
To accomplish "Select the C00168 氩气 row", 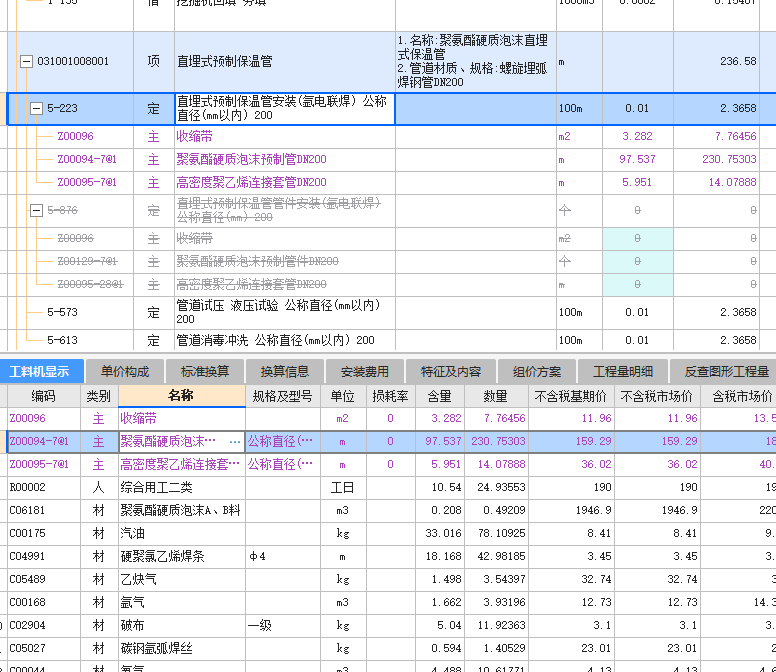I will click(x=391, y=603).
